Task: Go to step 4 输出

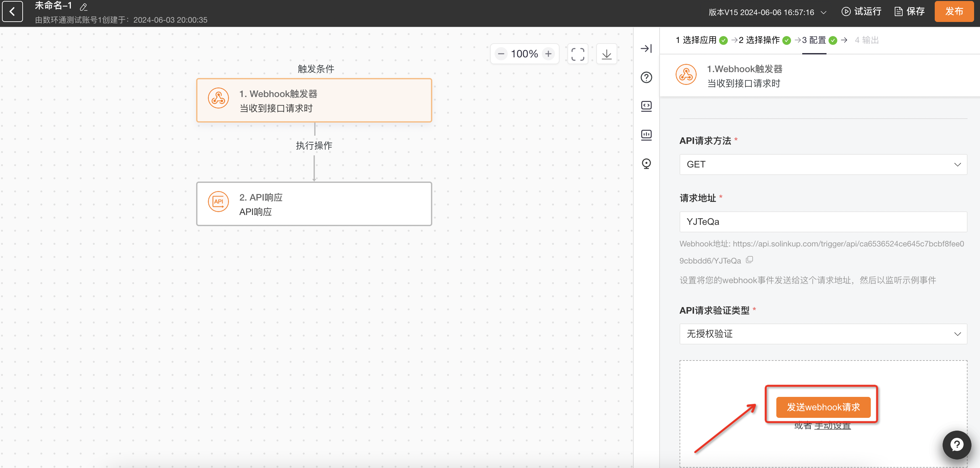Action: click(867, 40)
